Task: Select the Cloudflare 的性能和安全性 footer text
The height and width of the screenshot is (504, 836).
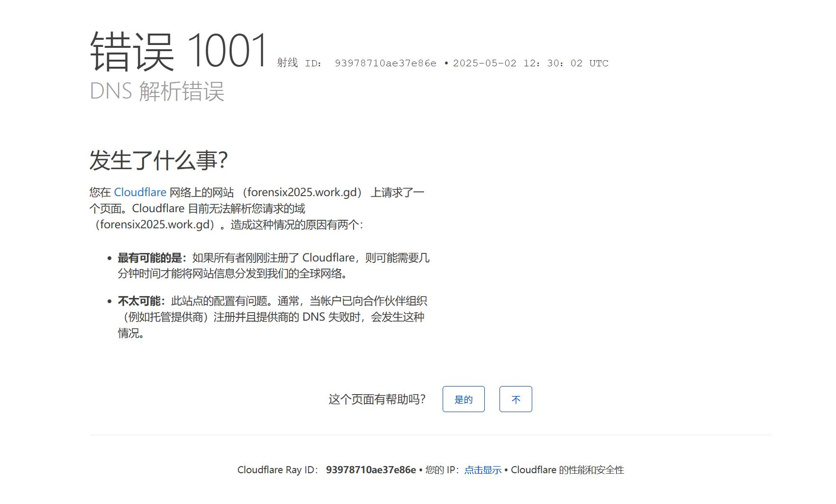Action: point(569,469)
